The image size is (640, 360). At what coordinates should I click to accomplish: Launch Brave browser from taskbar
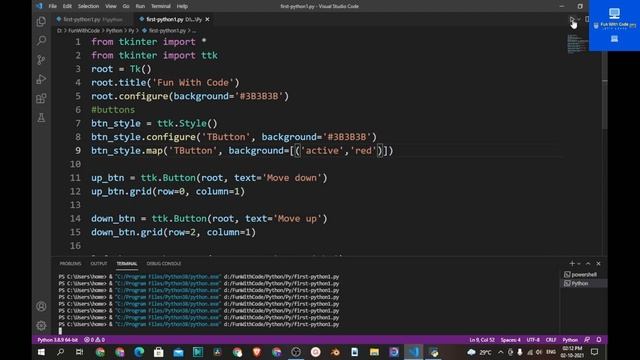(x=257, y=352)
